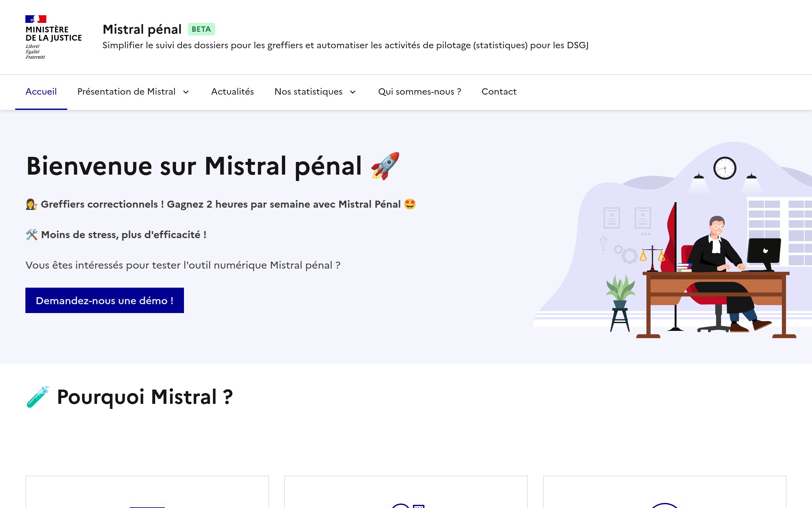Click chevron next to Nos statistiques

(353, 92)
